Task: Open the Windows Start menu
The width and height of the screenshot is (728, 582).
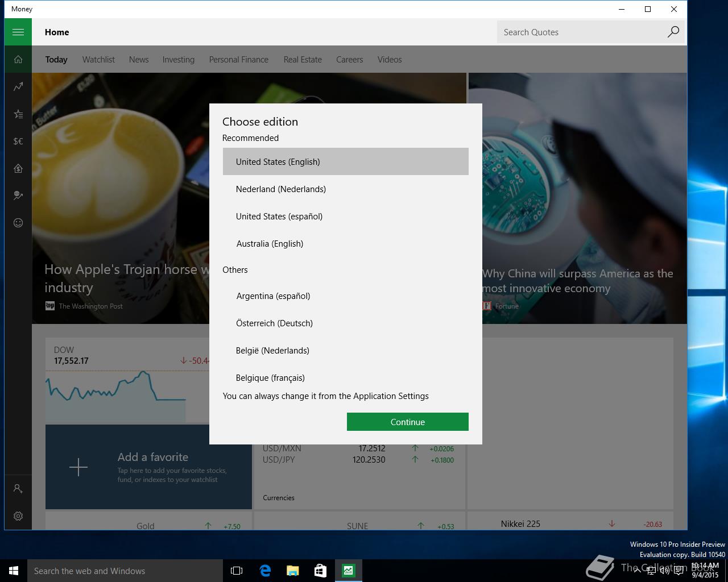Action: (x=14, y=571)
